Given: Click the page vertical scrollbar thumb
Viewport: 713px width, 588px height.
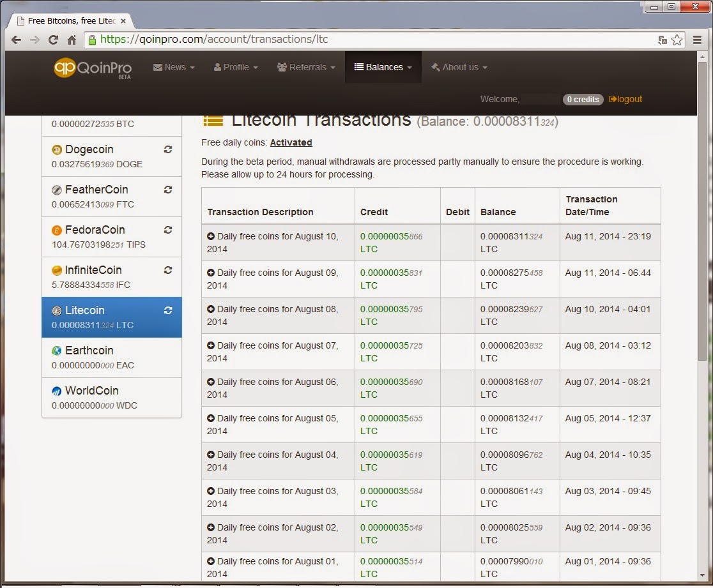Looking at the screenshot, I should (x=703, y=211).
